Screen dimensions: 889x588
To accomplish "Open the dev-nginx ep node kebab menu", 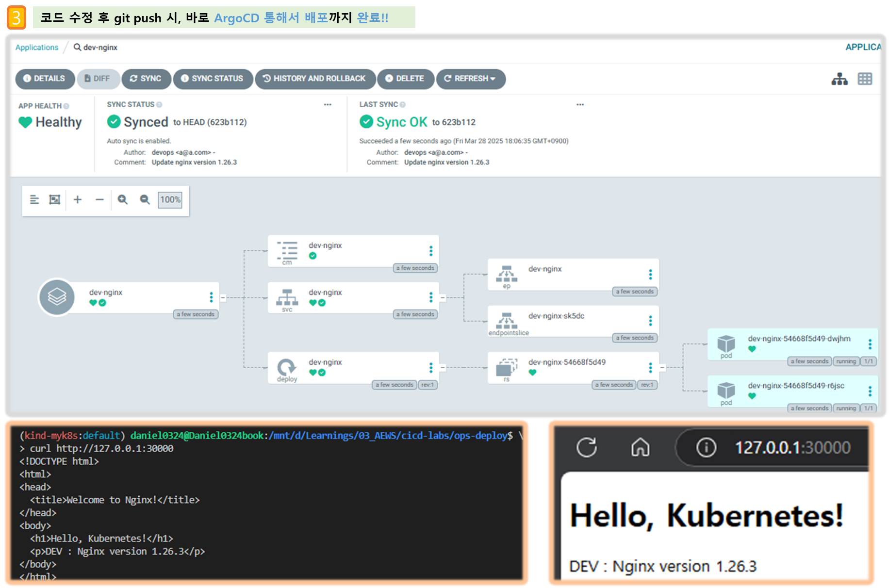I will 651,274.
